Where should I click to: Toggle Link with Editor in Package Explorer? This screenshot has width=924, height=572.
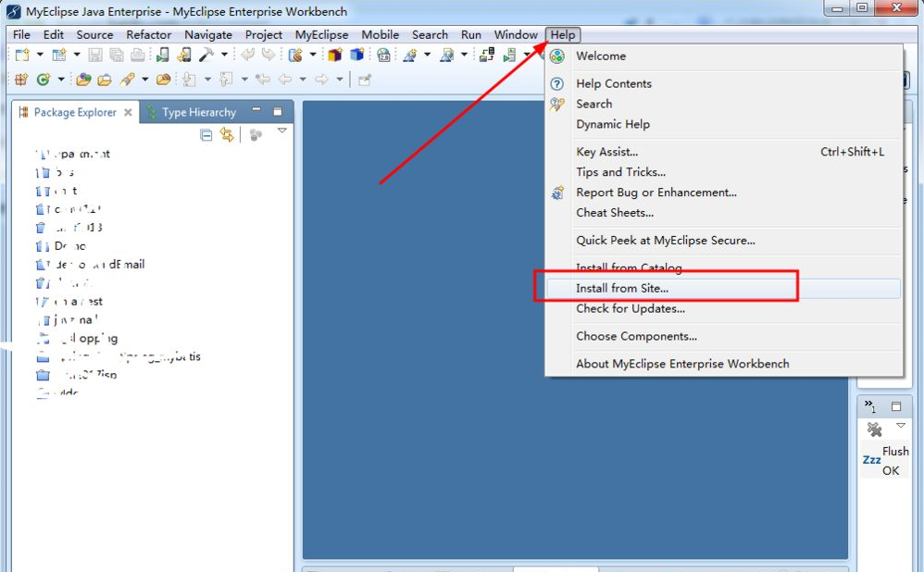(227, 135)
